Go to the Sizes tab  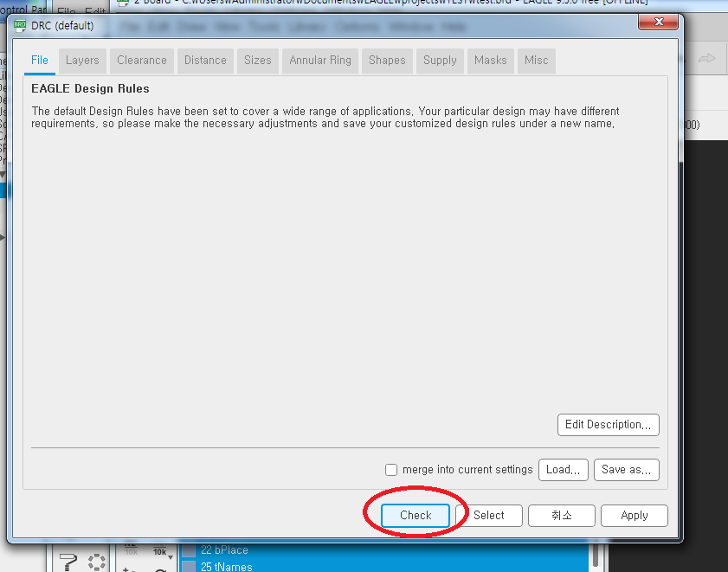point(258,61)
